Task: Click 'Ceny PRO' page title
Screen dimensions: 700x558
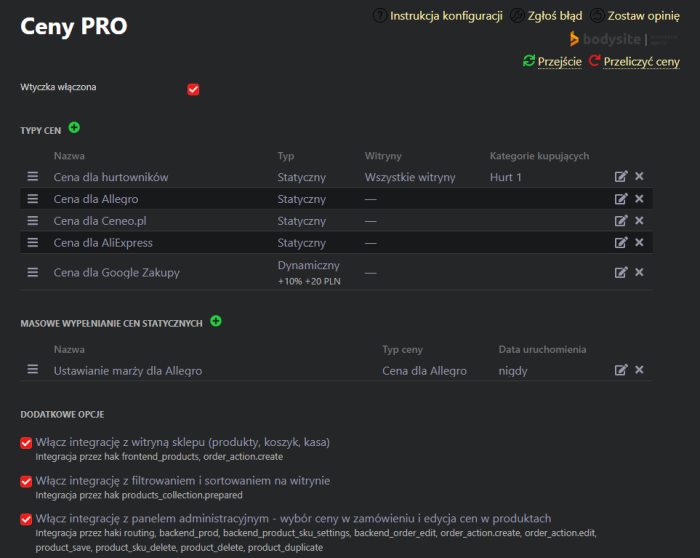Action: coord(74,26)
